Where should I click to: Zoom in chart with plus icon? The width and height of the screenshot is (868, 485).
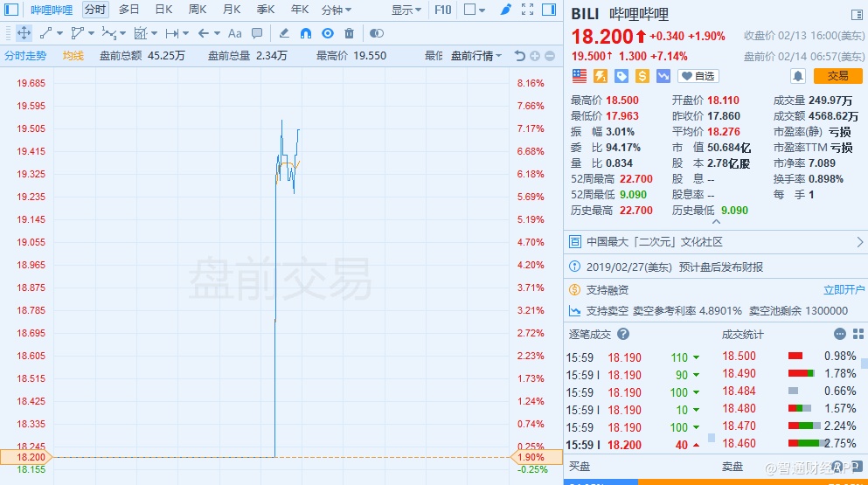tap(535, 55)
